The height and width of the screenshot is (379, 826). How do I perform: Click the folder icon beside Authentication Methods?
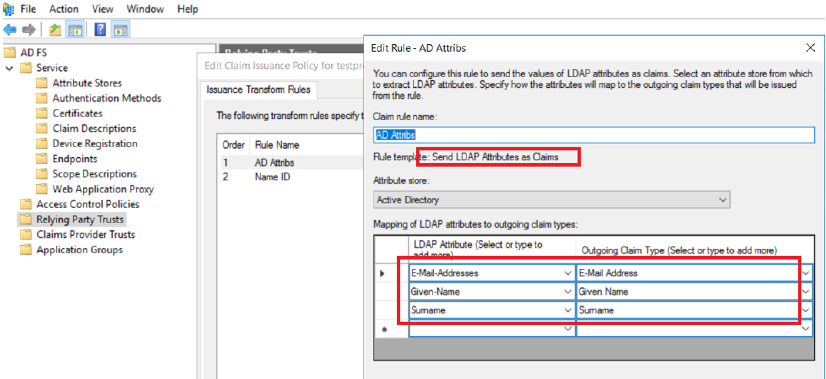click(42, 99)
